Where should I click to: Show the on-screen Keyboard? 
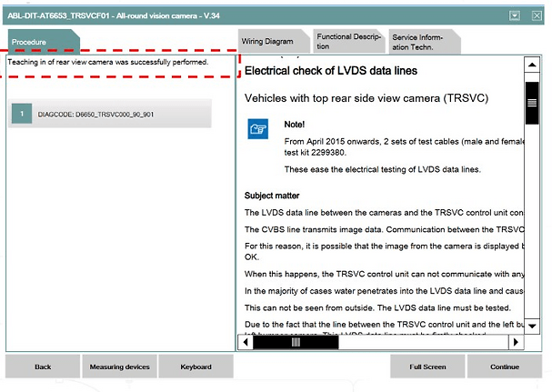(196, 367)
